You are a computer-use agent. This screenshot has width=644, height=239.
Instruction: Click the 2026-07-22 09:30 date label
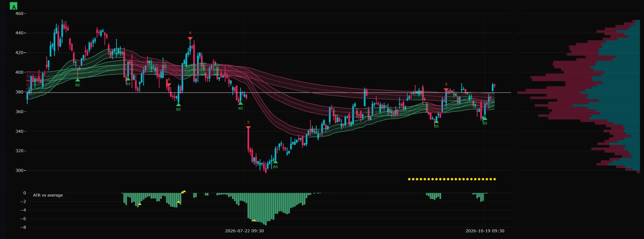244,231
